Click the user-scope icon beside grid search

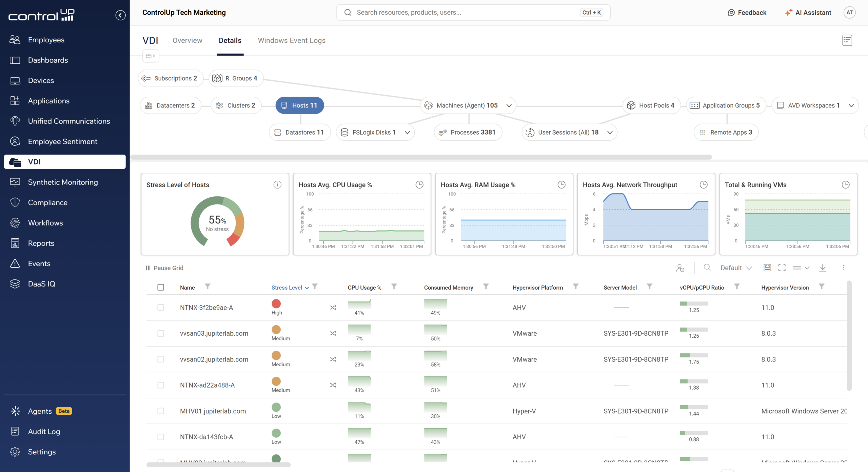pos(680,268)
